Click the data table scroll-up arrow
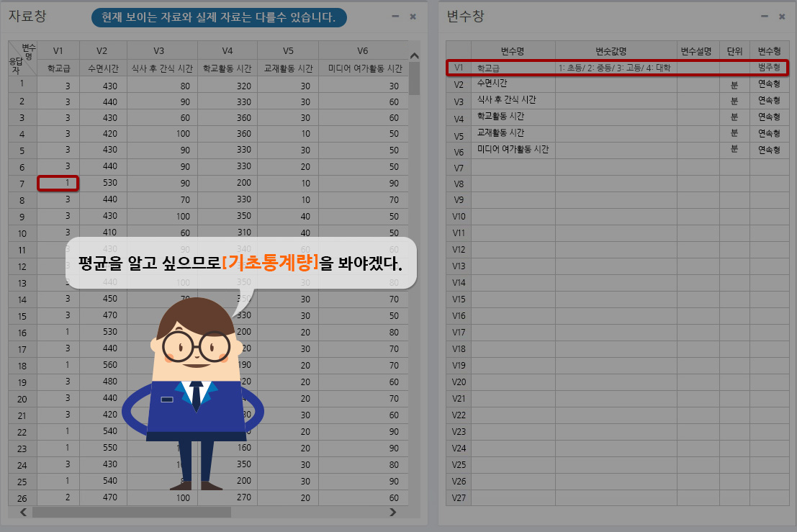Image resolution: width=797 pixels, height=532 pixels. [x=414, y=55]
